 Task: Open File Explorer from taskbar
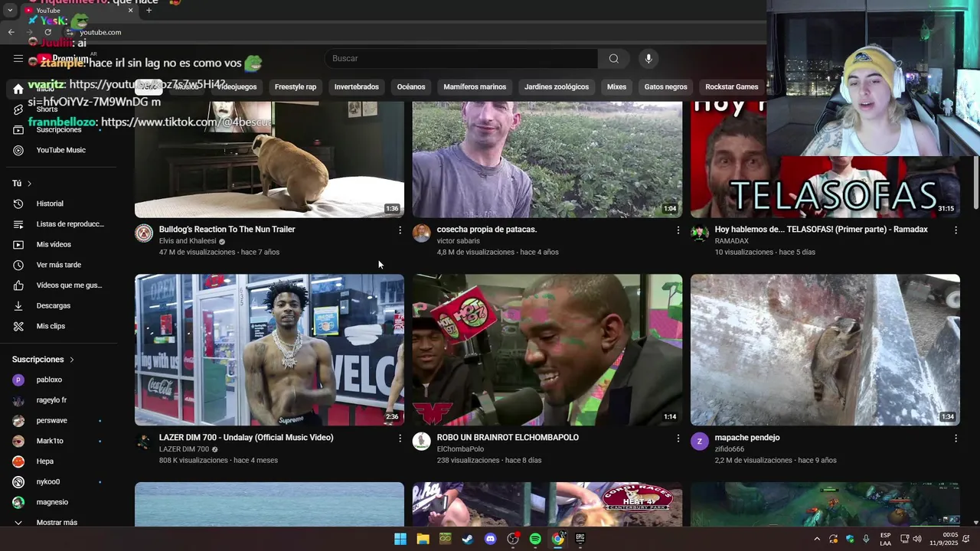423,539
